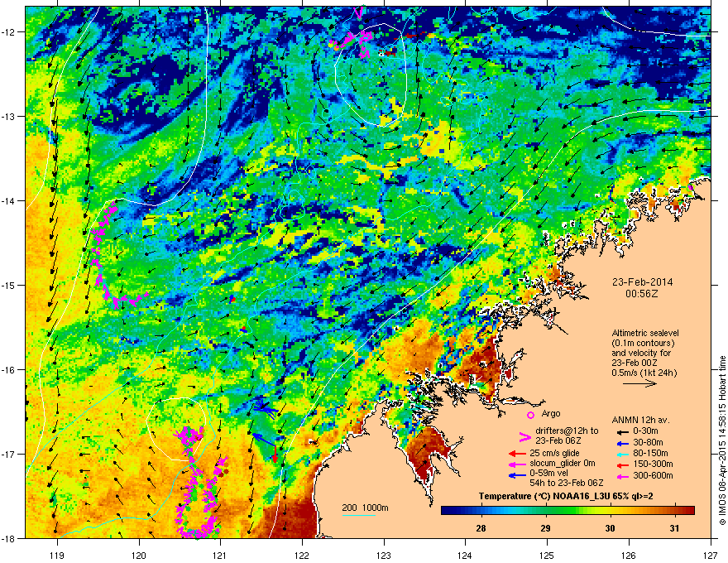Click the 'slocum_glider 0m' legend label
The image size is (728, 563).
click(563, 464)
